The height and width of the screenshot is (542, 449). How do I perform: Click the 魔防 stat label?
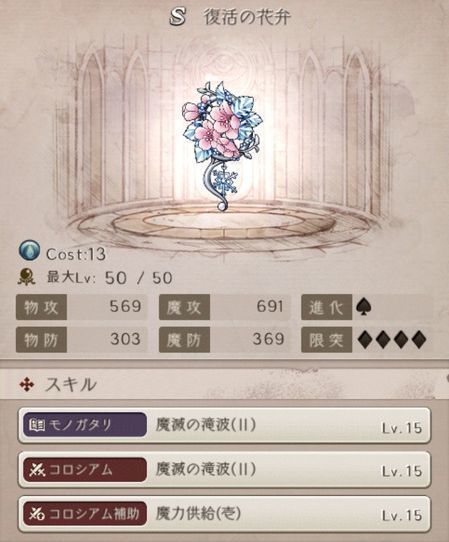click(x=184, y=339)
